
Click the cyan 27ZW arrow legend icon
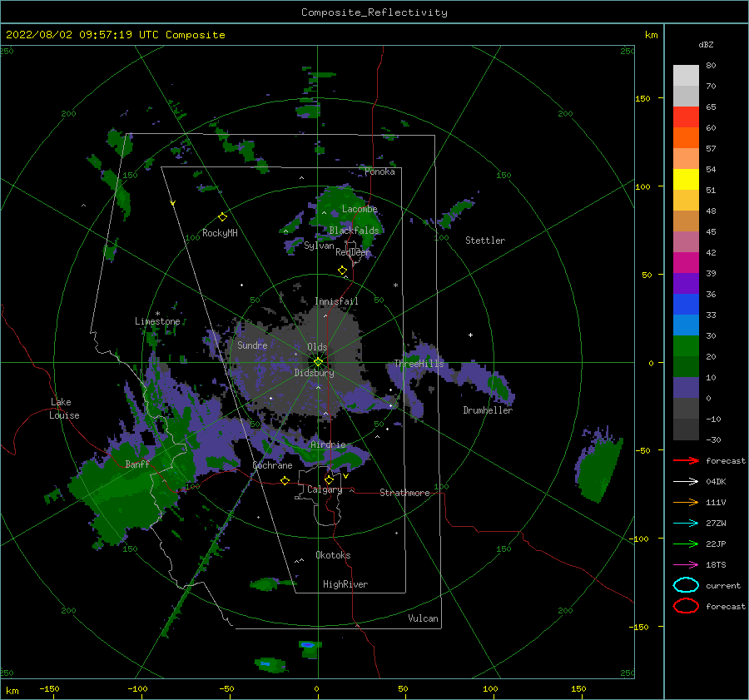[686, 524]
